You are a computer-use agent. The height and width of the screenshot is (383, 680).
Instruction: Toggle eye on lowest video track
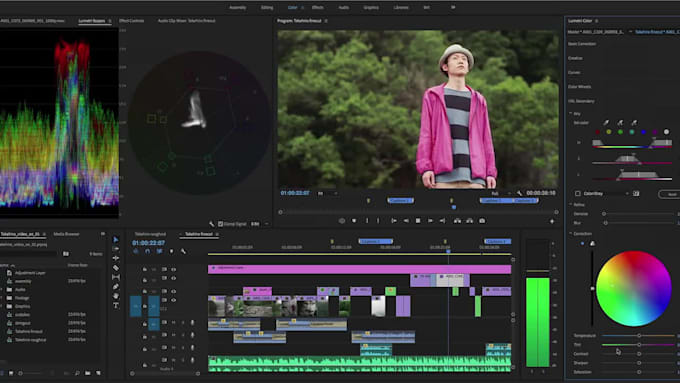pos(173,300)
